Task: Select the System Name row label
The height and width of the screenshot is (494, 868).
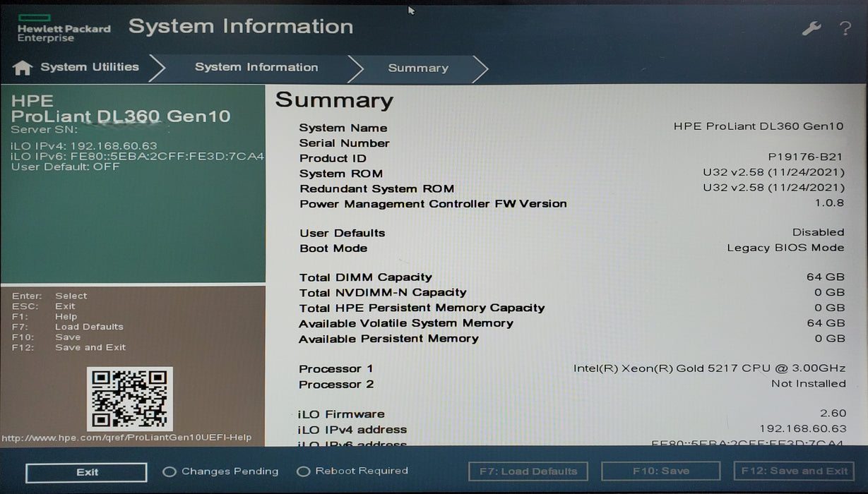Action: (343, 128)
